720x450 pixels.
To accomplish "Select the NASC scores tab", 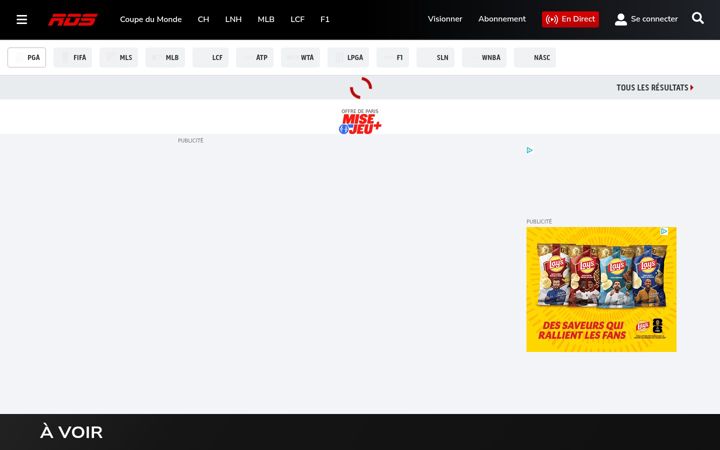I will point(535,57).
